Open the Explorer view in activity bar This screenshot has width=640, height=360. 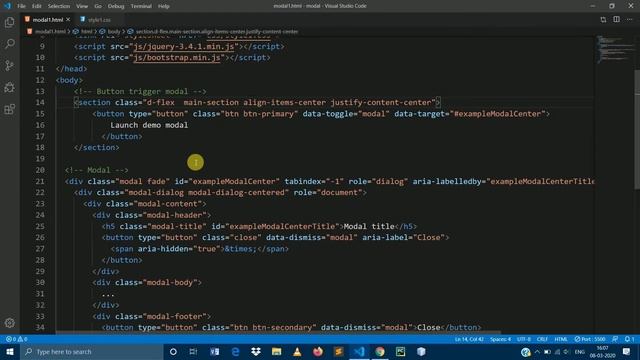pos(9,22)
